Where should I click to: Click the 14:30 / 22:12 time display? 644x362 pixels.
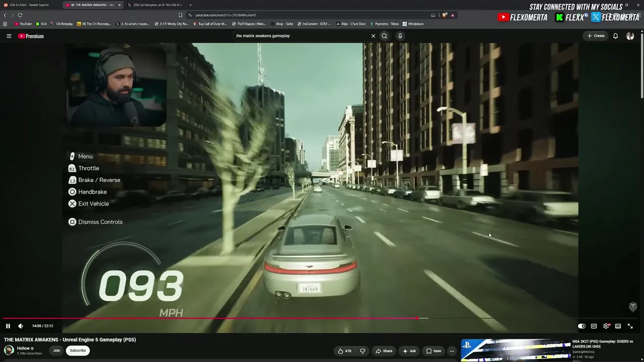(43, 326)
